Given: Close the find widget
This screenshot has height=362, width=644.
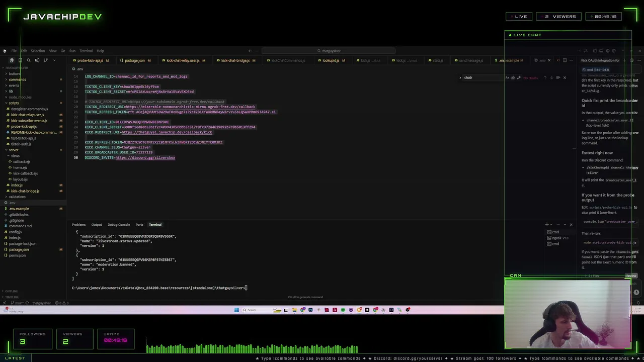Looking at the screenshot, I should click(x=565, y=77).
